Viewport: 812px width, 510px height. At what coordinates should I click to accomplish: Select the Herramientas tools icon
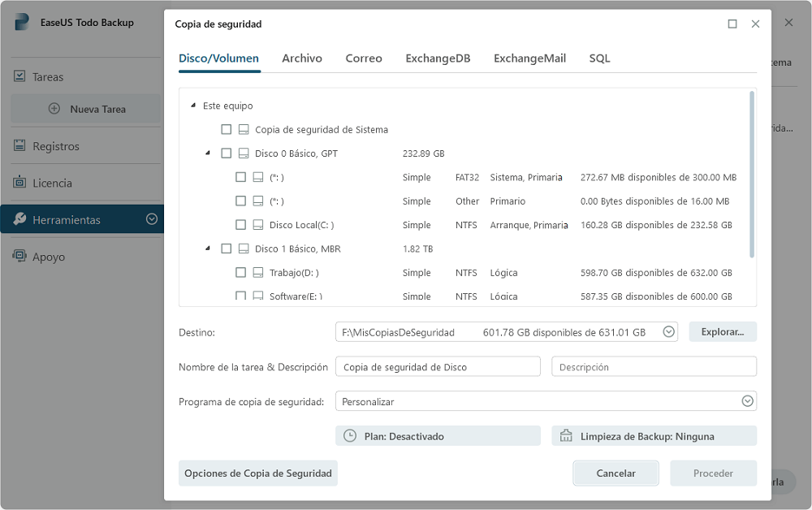(x=19, y=219)
